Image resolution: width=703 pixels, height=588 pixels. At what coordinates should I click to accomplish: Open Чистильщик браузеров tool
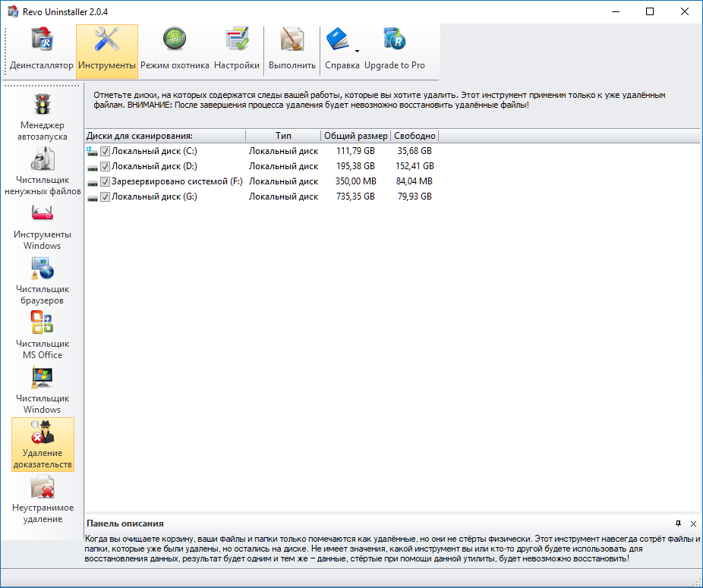(x=43, y=281)
